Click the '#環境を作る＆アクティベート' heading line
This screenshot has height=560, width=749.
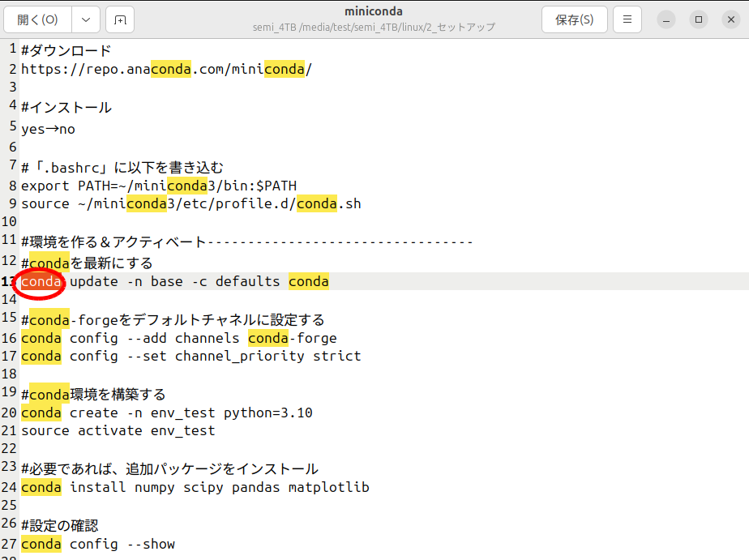coord(247,242)
